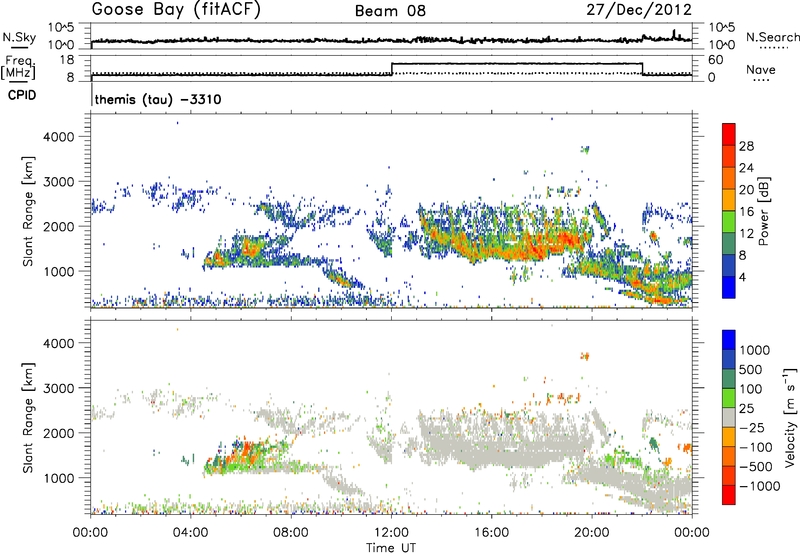Select the "Freq. [MHz]" axis label
Image resolution: width=800 pixels, height=554 pixels.
click(19, 67)
